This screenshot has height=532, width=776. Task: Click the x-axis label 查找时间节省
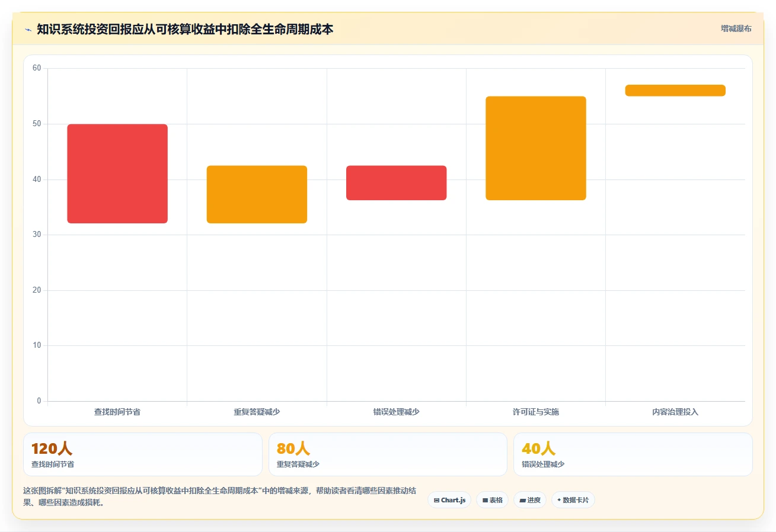point(117,412)
